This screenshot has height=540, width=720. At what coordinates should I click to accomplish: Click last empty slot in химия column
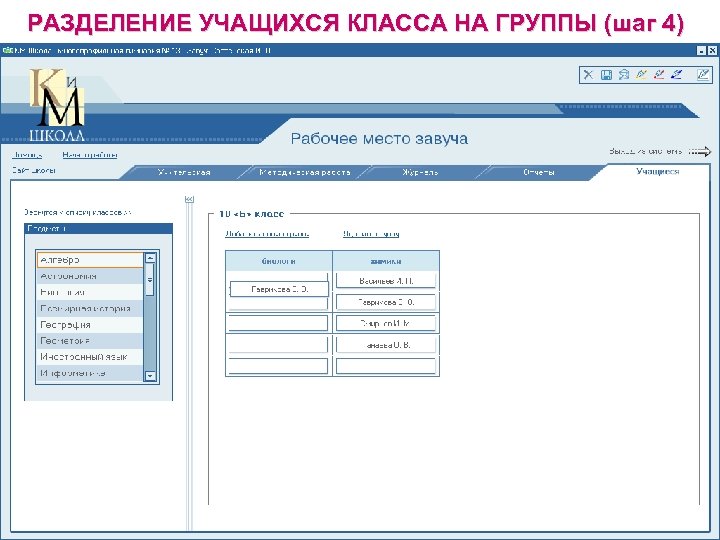click(386, 366)
